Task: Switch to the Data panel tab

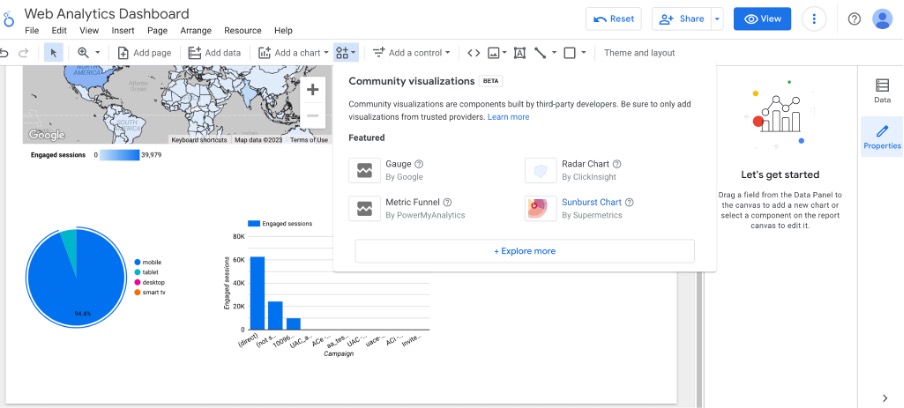Action: point(882,91)
